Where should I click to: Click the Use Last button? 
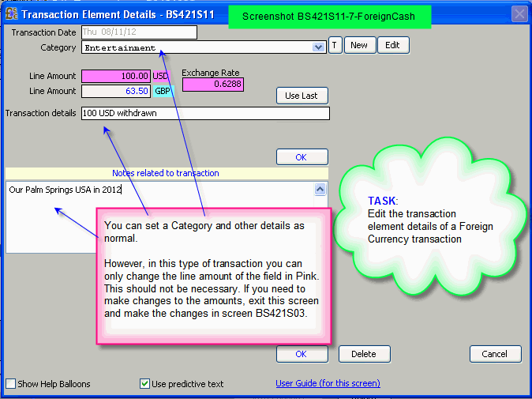click(x=302, y=96)
